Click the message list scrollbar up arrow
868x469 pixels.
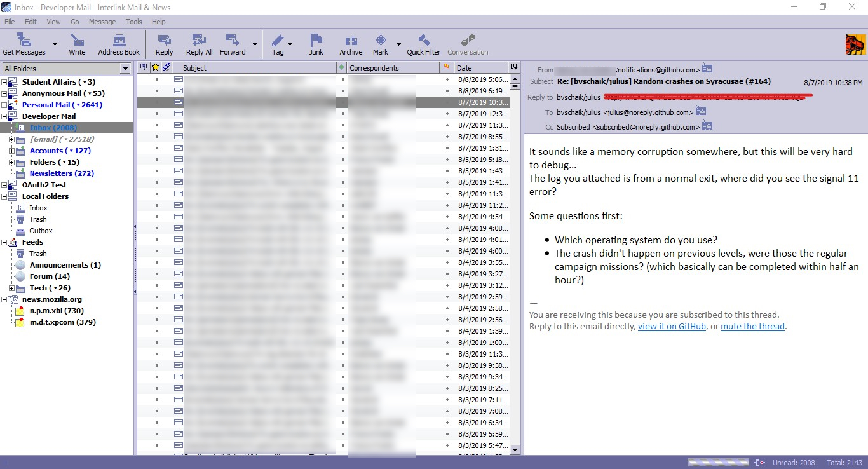pyautogui.click(x=515, y=79)
